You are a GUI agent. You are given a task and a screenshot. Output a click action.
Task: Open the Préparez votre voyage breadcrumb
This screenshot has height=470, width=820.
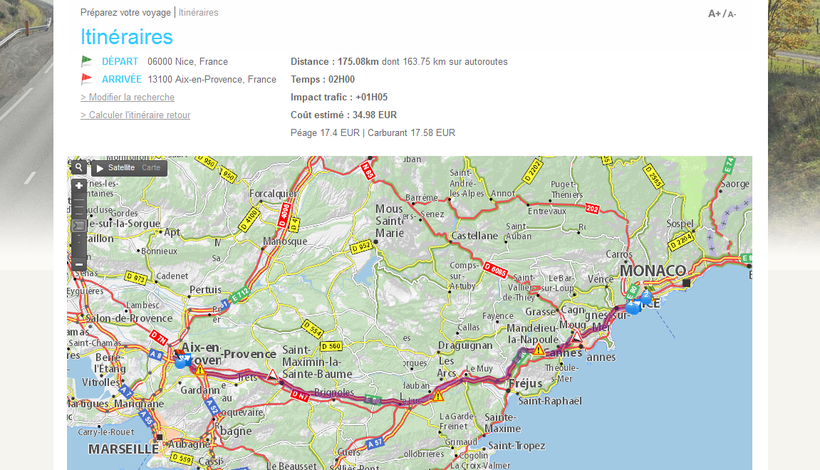click(125, 13)
